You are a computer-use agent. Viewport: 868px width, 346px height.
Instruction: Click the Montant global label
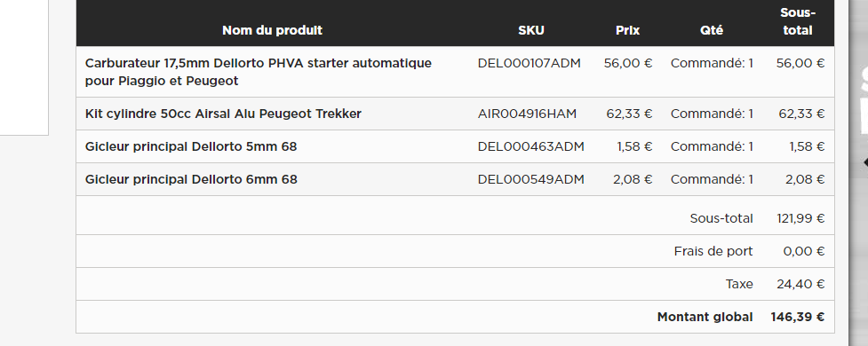[705, 318]
